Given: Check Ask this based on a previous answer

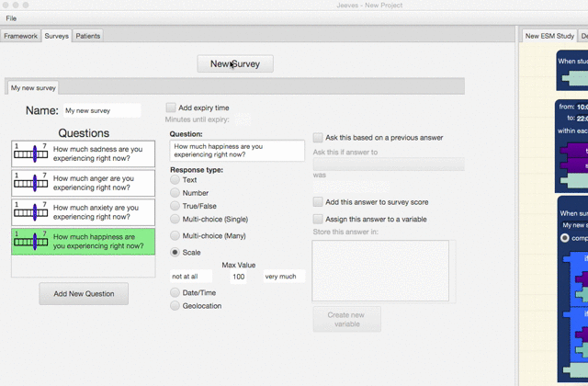Looking at the screenshot, I should pos(318,138).
